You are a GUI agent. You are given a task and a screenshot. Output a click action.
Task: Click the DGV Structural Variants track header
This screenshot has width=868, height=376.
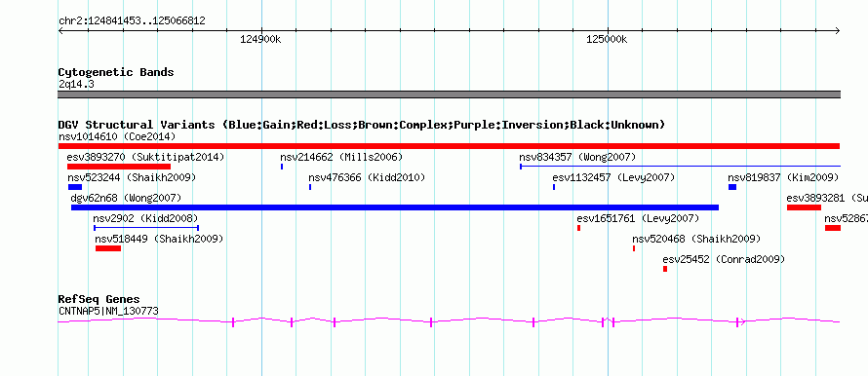[362, 125]
